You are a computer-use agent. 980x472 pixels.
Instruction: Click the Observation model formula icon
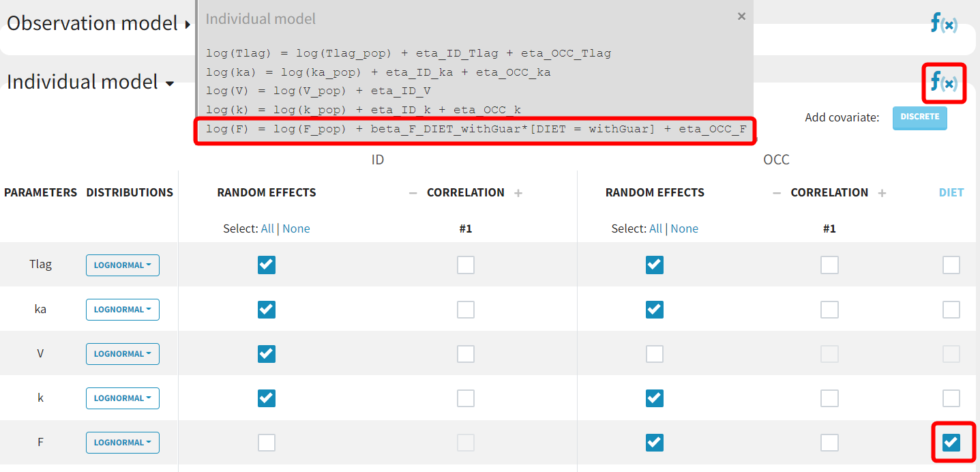click(x=944, y=24)
